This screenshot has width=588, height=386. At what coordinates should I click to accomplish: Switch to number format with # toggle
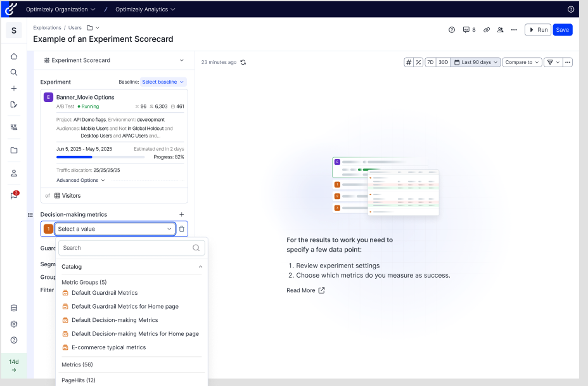click(x=409, y=62)
